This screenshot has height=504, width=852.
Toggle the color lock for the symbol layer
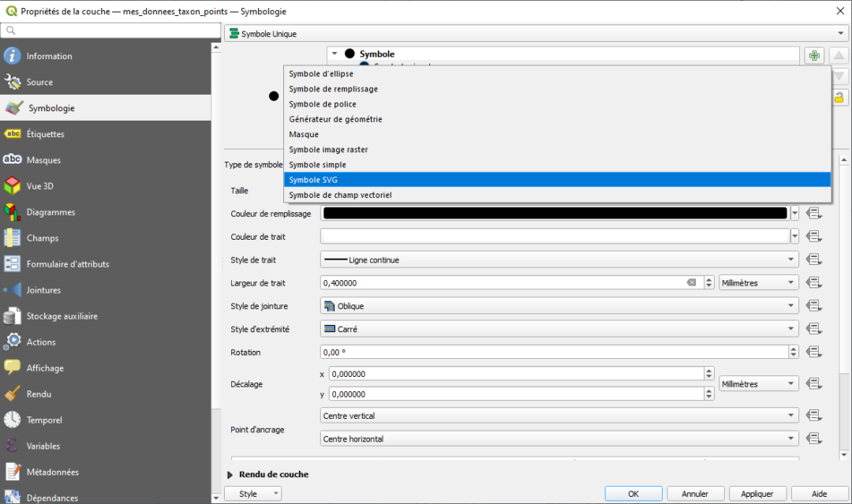tap(839, 96)
